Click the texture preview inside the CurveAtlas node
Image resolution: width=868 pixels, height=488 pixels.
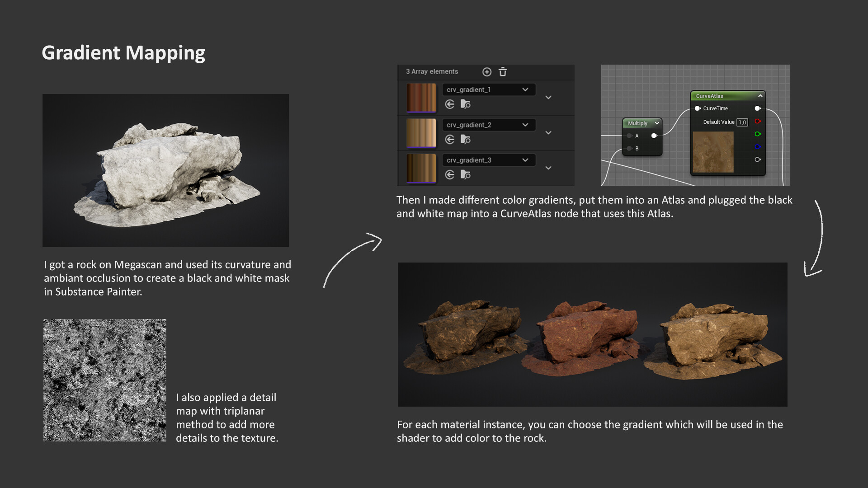pos(713,152)
